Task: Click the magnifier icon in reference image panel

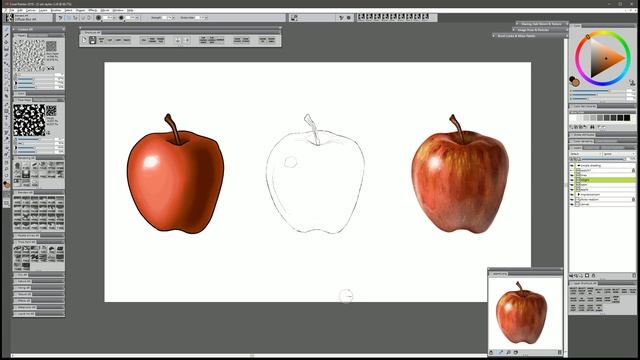Action: tap(509, 352)
